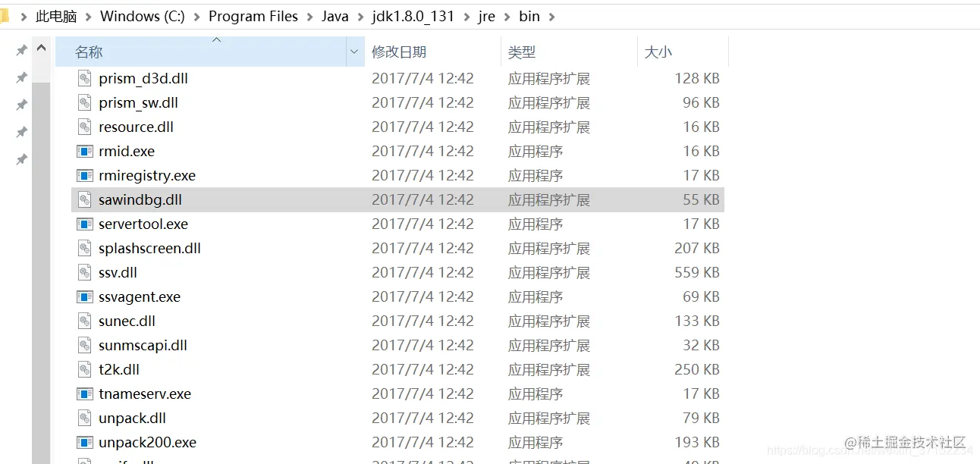The image size is (980, 464).
Task: Select file name unpack200.exe
Action: (x=147, y=442)
